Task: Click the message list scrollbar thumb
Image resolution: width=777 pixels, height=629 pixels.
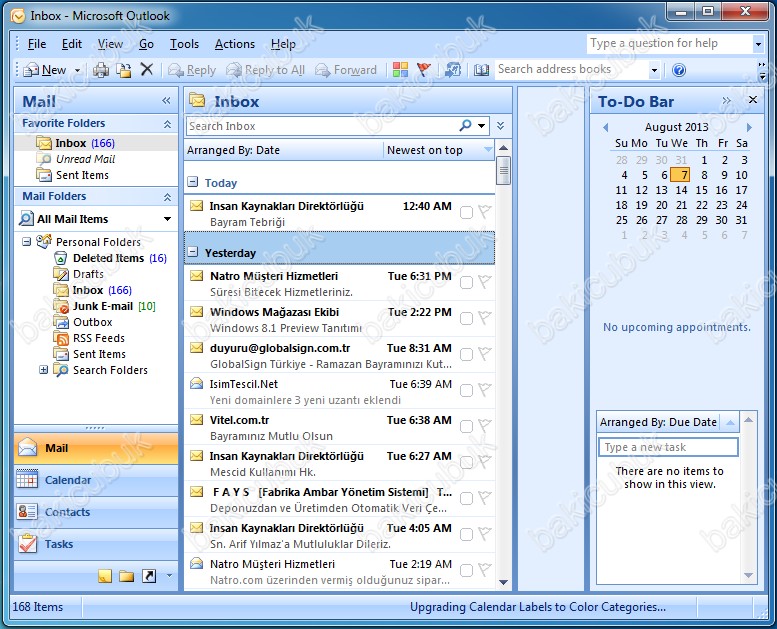Action: [503, 170]
